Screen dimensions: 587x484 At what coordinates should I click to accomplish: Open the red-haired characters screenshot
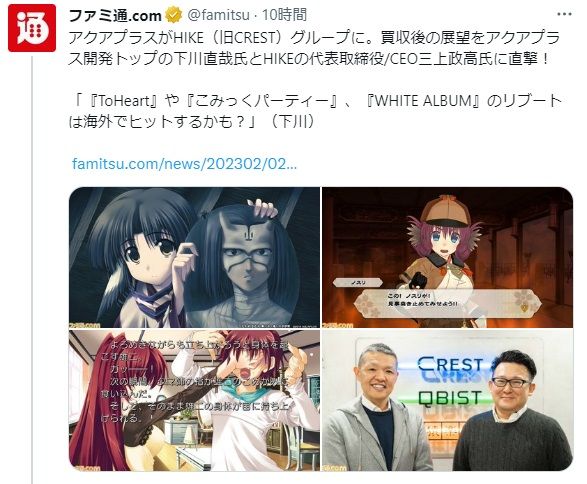tap(194, 400)
